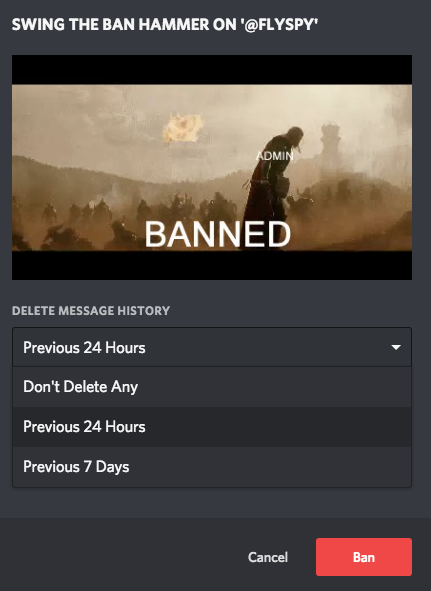
Task: Click the dropdown caret arrow
Action: click(396, 347)
